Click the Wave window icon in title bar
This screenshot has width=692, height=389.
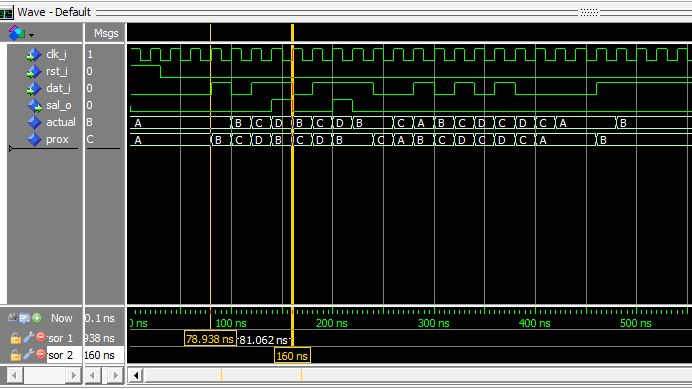[x=6, y=12]
